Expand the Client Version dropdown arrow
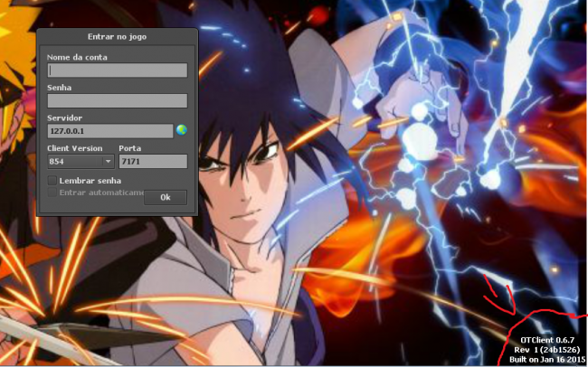The width and height of the screenshot is (588, 367). point(109,162)
